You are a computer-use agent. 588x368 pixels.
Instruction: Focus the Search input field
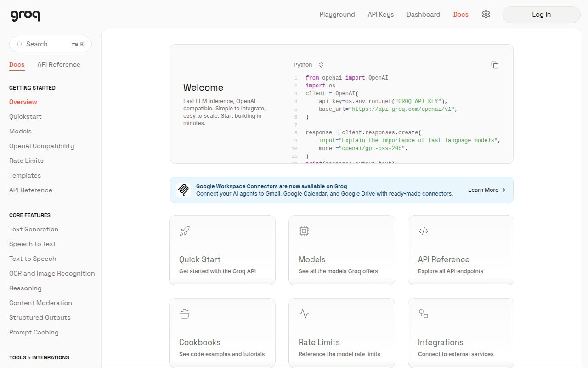pyautogui.click(x=51, y=44)
